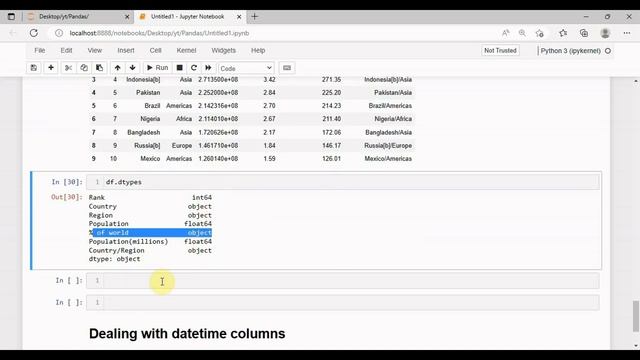Click the 'Bangladesh' table cell
The image size is (640, 360).
pos(143,132)
